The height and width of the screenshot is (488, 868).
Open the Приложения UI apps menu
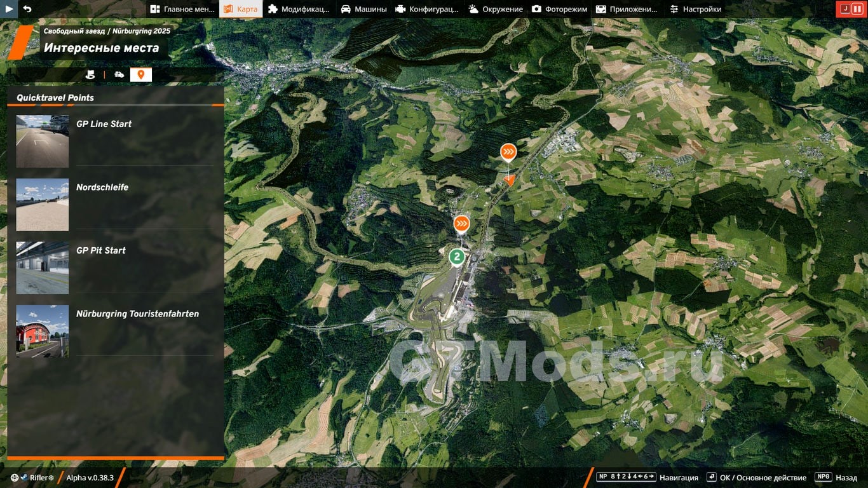627,9
